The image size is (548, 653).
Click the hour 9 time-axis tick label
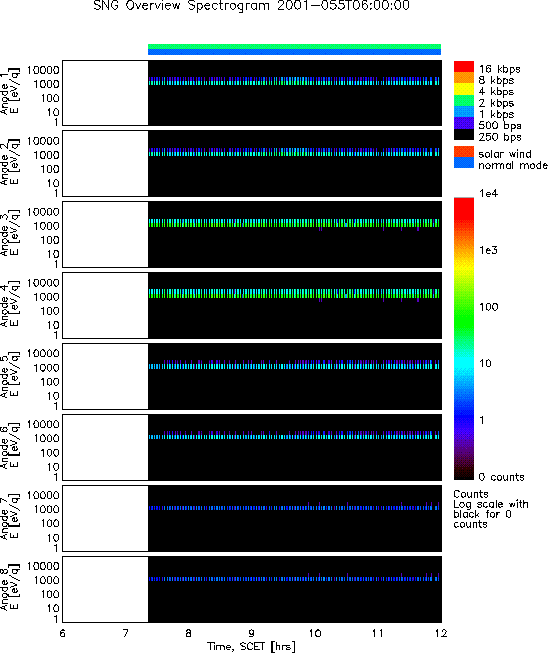click(x=252, y=633)
